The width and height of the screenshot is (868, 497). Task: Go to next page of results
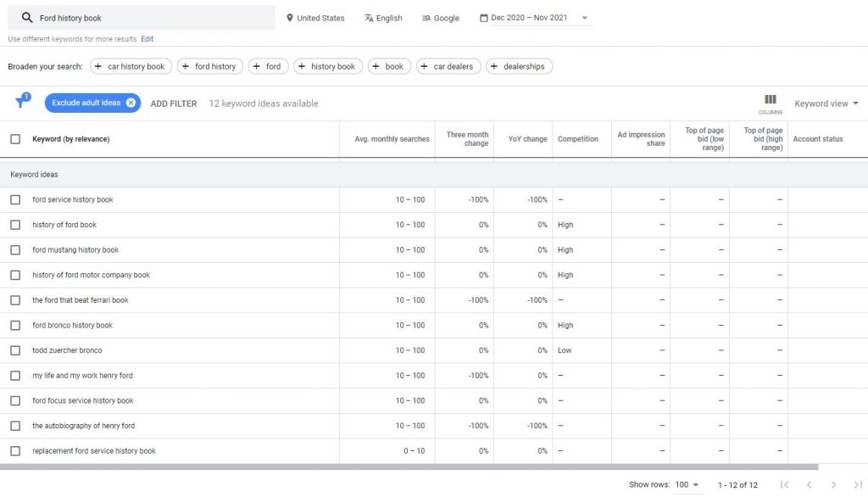(x=834, y=484)
